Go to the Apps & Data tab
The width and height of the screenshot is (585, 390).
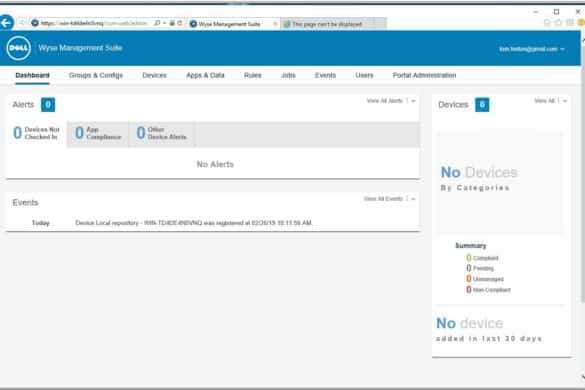(205, 75)
